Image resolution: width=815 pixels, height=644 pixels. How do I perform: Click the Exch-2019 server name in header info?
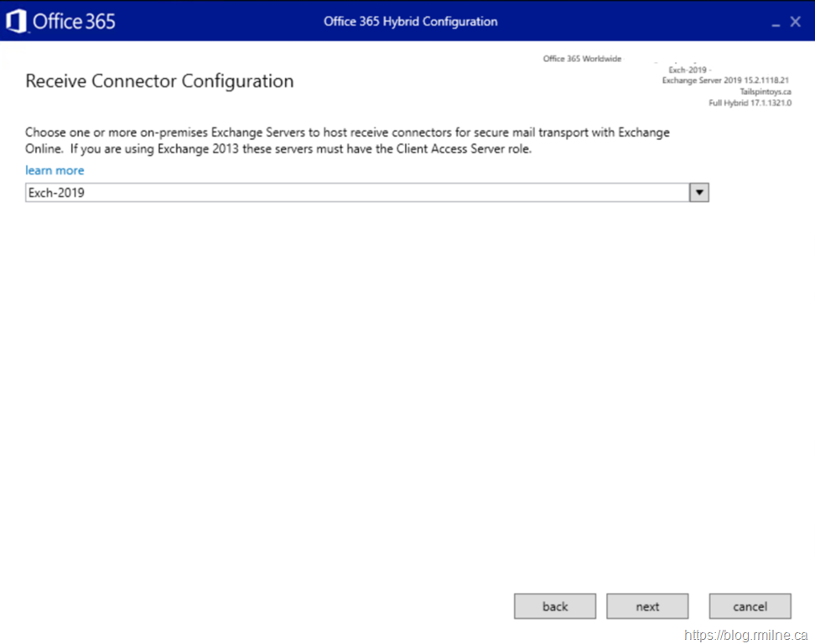tap(688, 70)
